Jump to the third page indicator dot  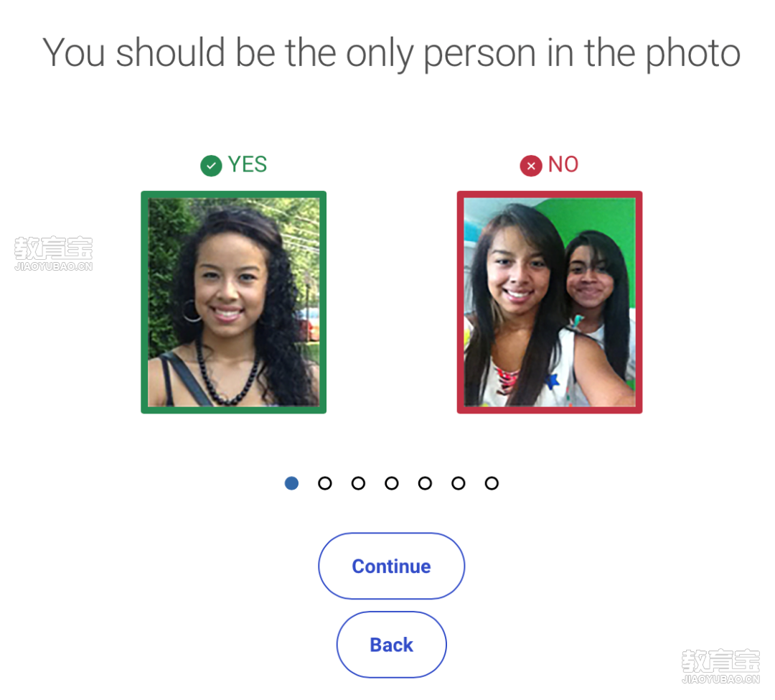pyautogui.click(x=358, y=483)
